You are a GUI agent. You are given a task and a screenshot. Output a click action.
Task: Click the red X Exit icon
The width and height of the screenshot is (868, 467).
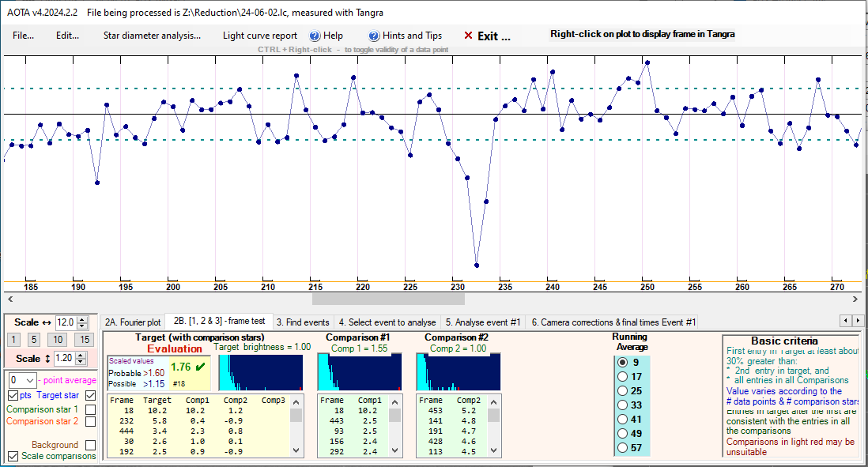point(468,36)
